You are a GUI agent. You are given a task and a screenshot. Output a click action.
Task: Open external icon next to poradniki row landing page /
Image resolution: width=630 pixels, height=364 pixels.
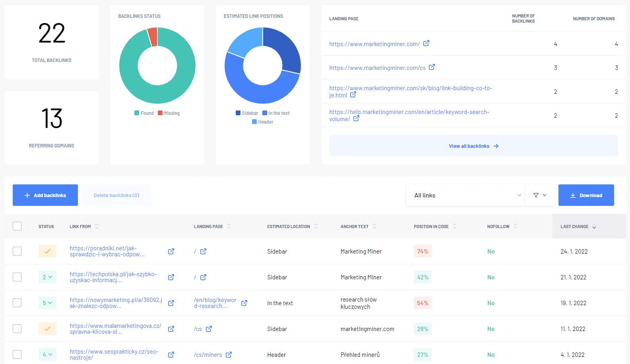point(203,252)
